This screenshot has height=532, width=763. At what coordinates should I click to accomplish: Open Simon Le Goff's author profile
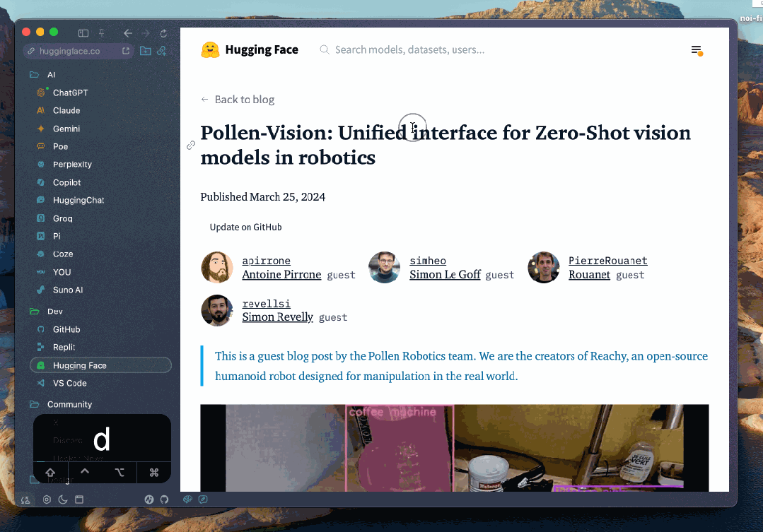[x=445, y=275]
